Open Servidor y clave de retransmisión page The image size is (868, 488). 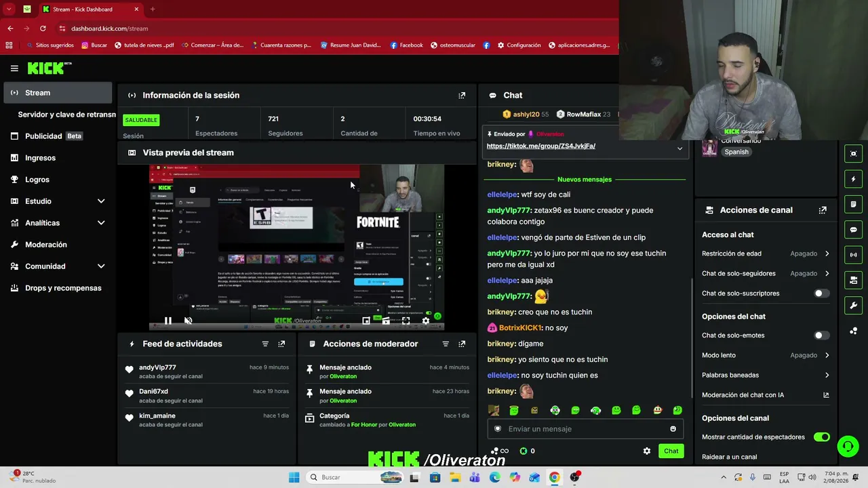pos(66,115)
